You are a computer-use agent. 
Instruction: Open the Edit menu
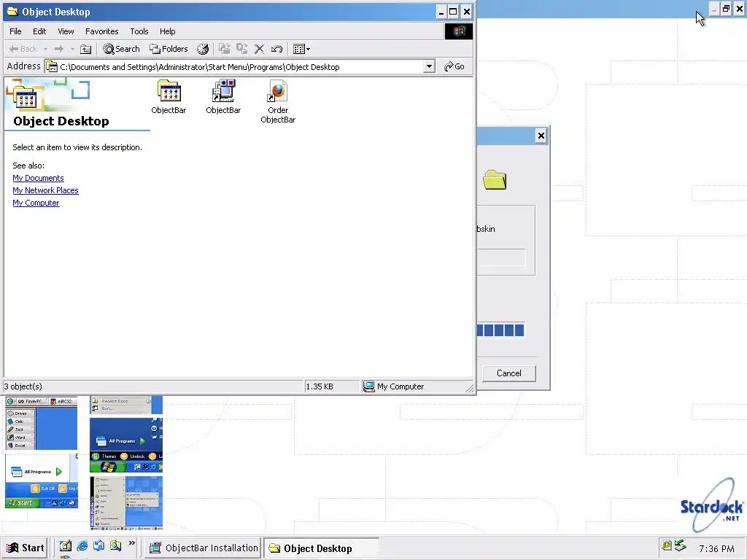click(x=39, y=31)
